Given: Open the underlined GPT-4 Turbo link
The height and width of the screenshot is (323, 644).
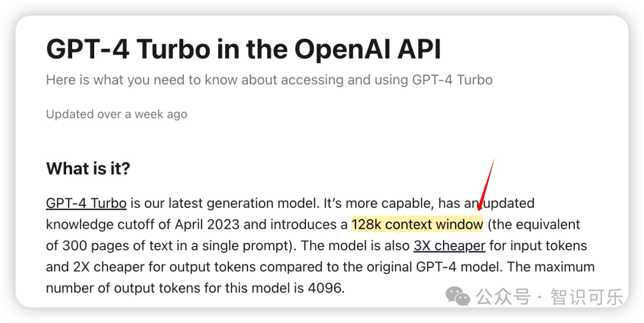Looking at the screenshot, I should [x=86, y=203].
